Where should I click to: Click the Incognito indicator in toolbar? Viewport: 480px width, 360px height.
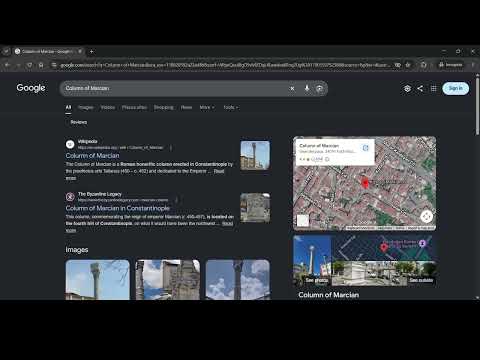coord(451,65)
